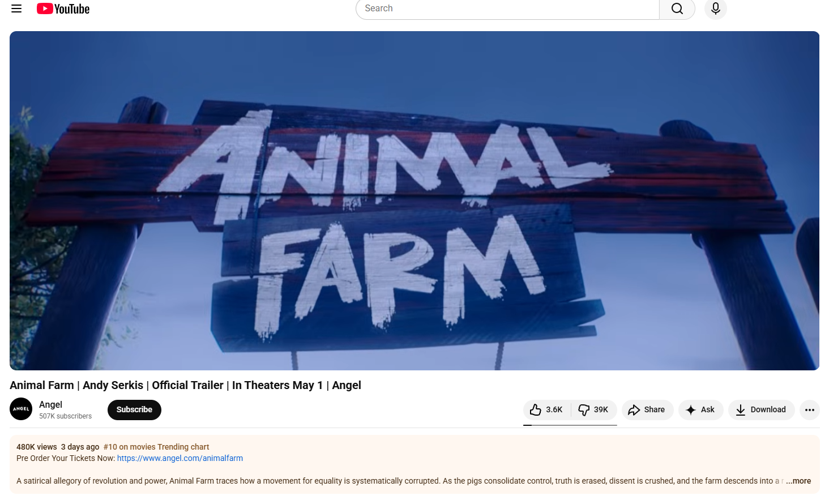Go to YouTube home via logo

[x=63, y=8]
